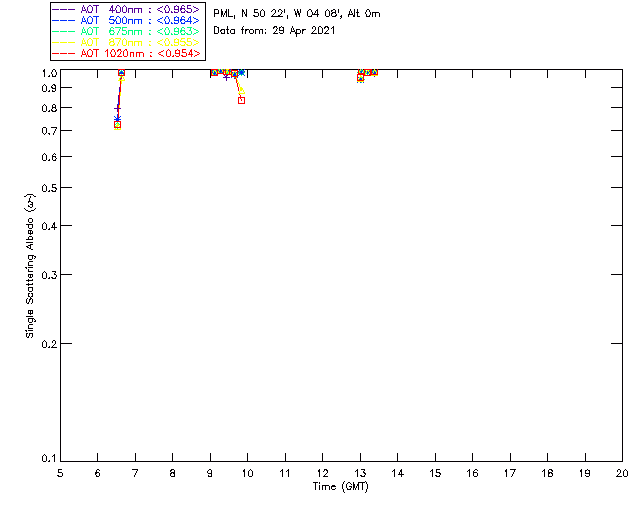This screenshot has height=512, width=640.
Task: Select the station text 'PML, N 50 22', W 04 08', Alt 0m'
Action: [297, 13]
